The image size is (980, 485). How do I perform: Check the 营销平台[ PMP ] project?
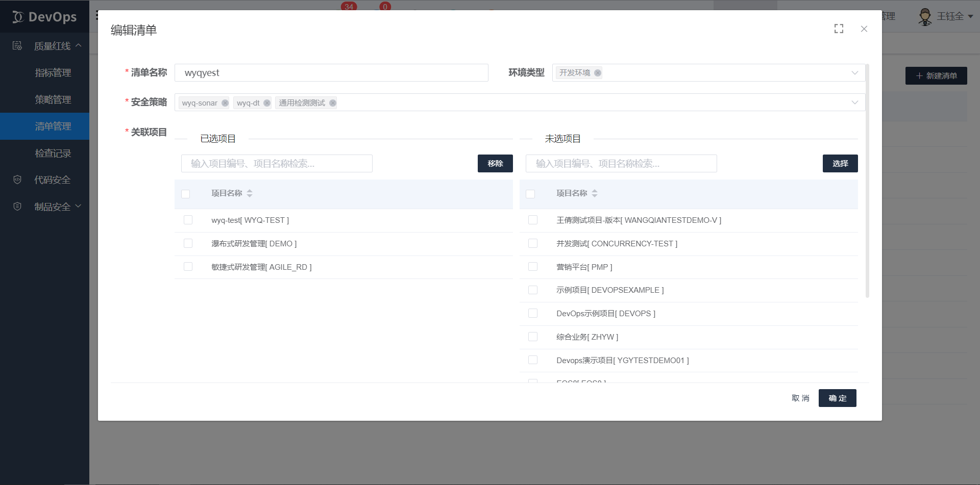(533, 266)
